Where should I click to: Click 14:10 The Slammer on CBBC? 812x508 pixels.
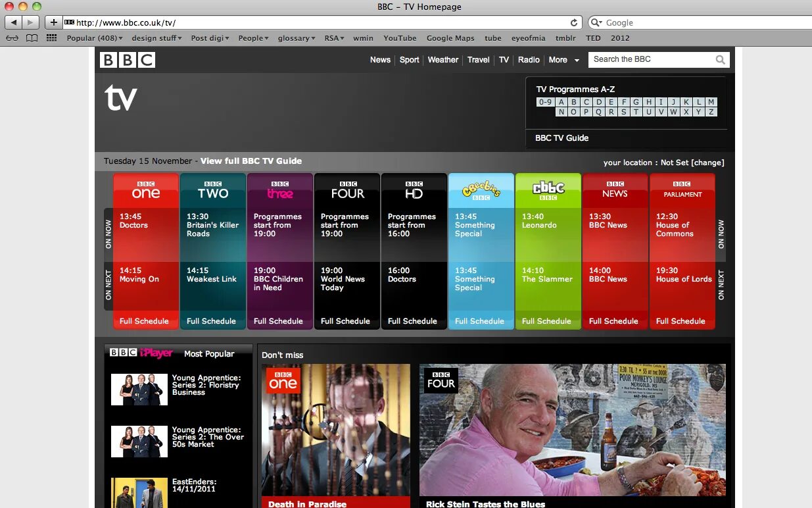point(547,274)
